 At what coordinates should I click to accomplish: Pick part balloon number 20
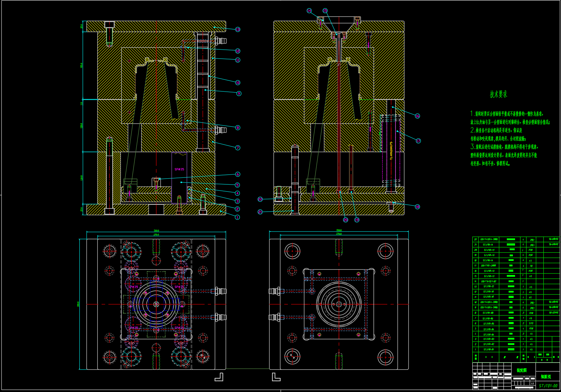[346, 220]
